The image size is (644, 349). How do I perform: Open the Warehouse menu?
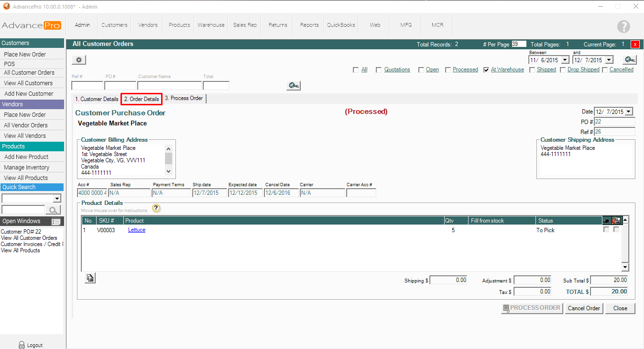coord(211,25)
